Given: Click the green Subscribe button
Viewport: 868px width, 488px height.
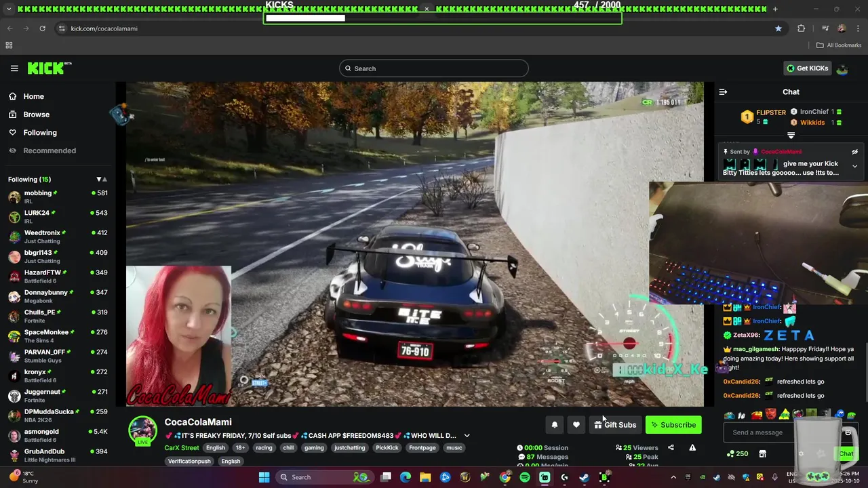Looking at the screenshot, I should [x=673, y=425].
